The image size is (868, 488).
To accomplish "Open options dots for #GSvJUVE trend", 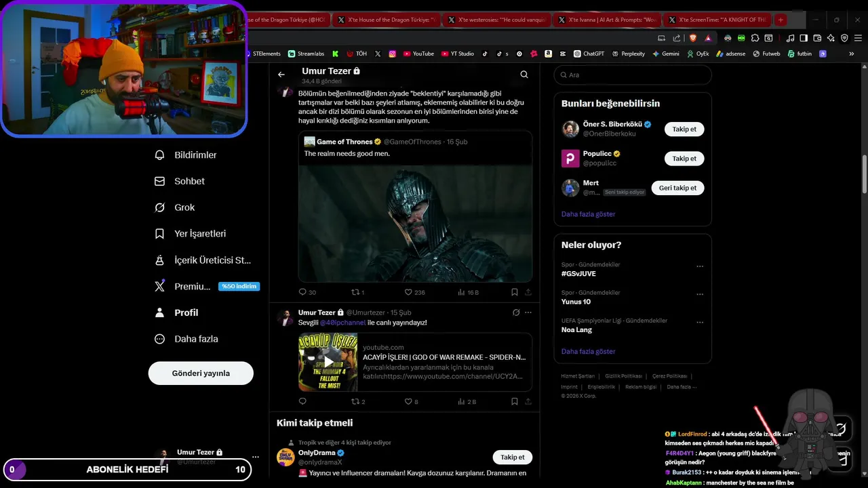I will click(x=700, y=266).
